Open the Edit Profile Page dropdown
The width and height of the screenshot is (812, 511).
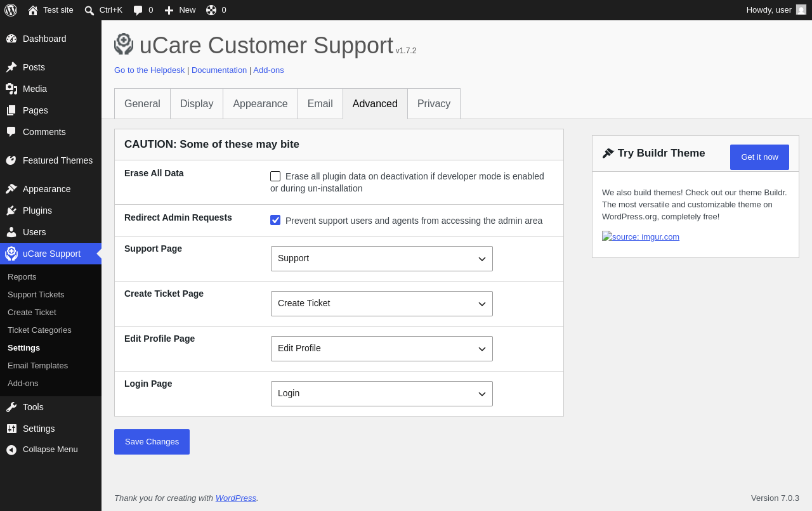[x=382, y=349]
